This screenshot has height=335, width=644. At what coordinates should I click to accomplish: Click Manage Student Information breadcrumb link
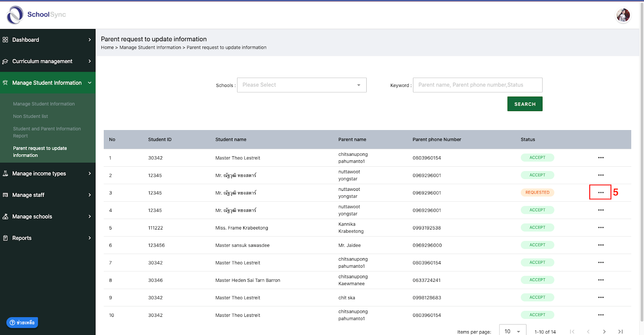[x=150, y=48]
